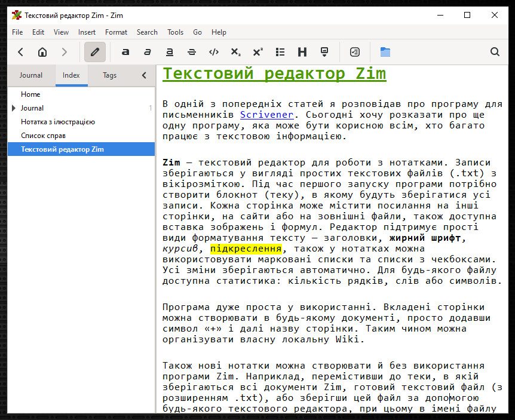
Task: Open the Search menu
Action: coord(147,32)
